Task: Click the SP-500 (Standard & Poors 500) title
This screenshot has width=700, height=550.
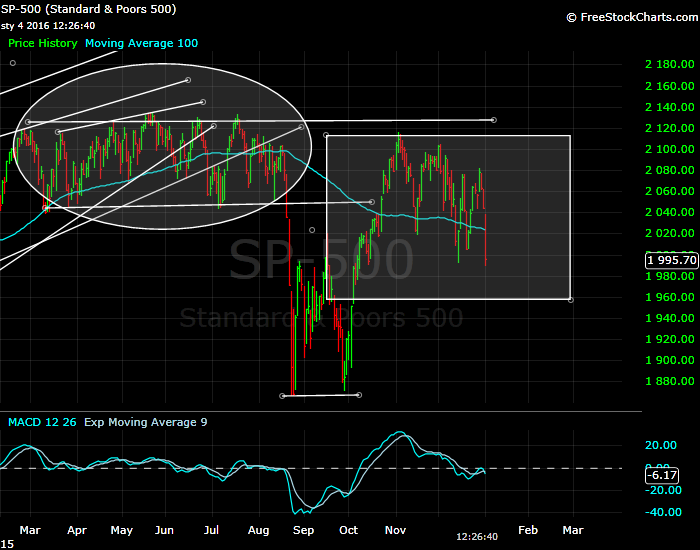Action: (x=88, y=9)
